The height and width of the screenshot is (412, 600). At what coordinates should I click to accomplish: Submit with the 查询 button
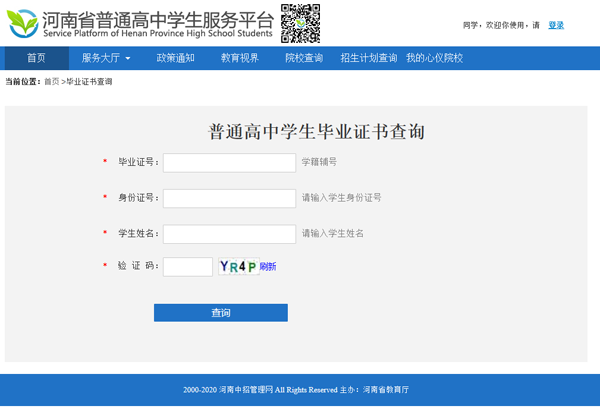point(221,313)
